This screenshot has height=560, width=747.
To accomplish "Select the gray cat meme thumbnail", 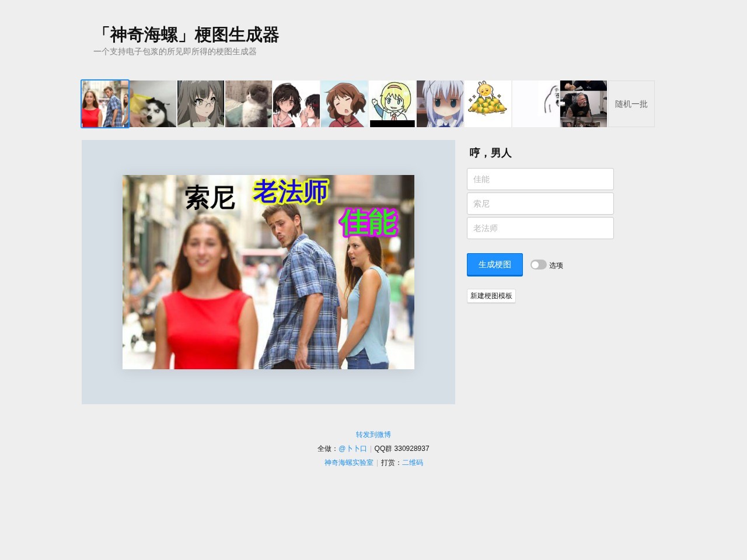I will [x=249, y=104].
